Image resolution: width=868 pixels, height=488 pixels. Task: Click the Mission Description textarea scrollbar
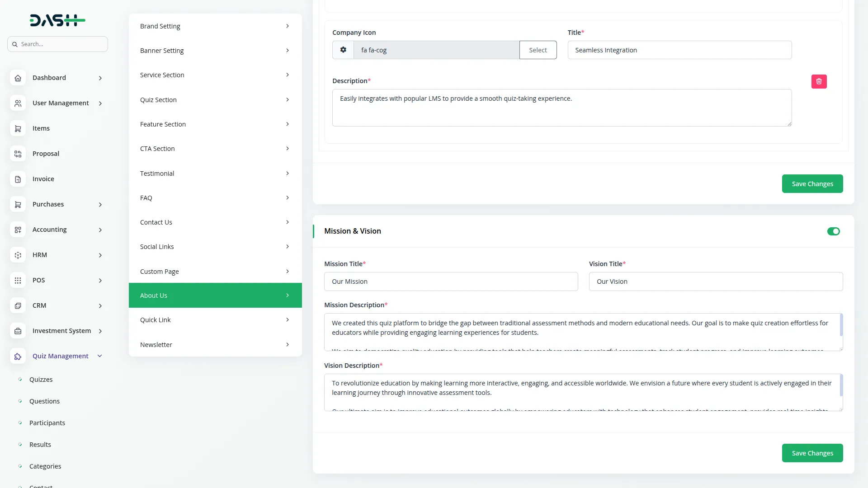pyautogui.click(x=841, y=325)
